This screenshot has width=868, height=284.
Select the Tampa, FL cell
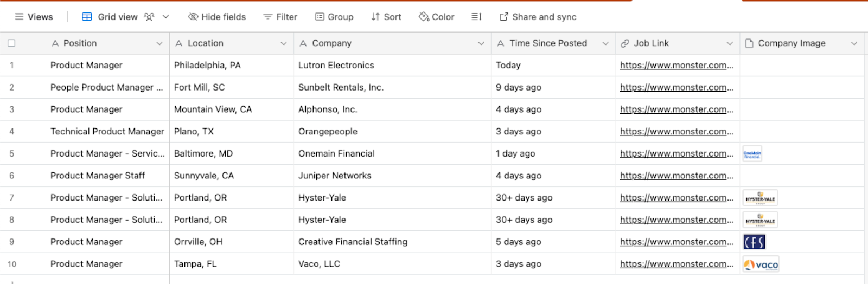coord(232,264)
